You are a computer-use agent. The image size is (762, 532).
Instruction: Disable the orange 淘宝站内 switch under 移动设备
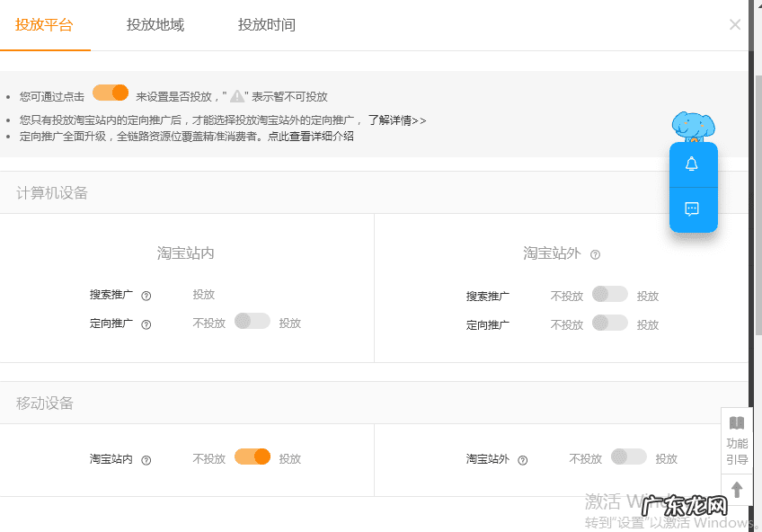(x=252, y=457)
